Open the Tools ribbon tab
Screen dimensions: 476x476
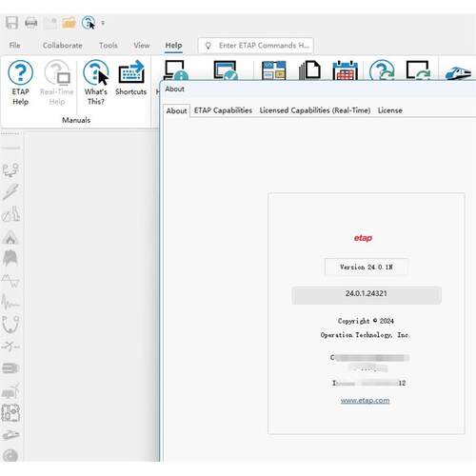pos(109,46)
